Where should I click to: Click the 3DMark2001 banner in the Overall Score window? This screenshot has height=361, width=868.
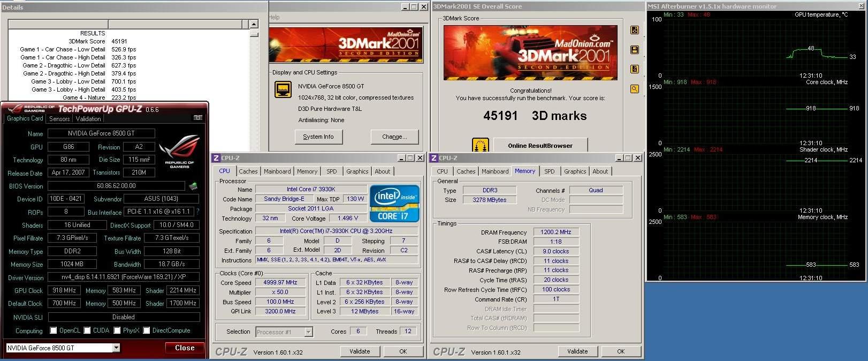click(x=530, y=52)
